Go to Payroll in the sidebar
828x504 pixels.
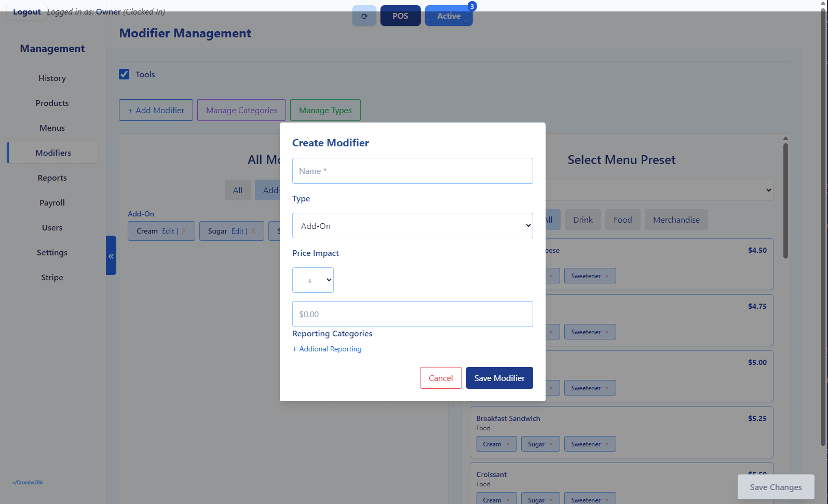[52, 203]
